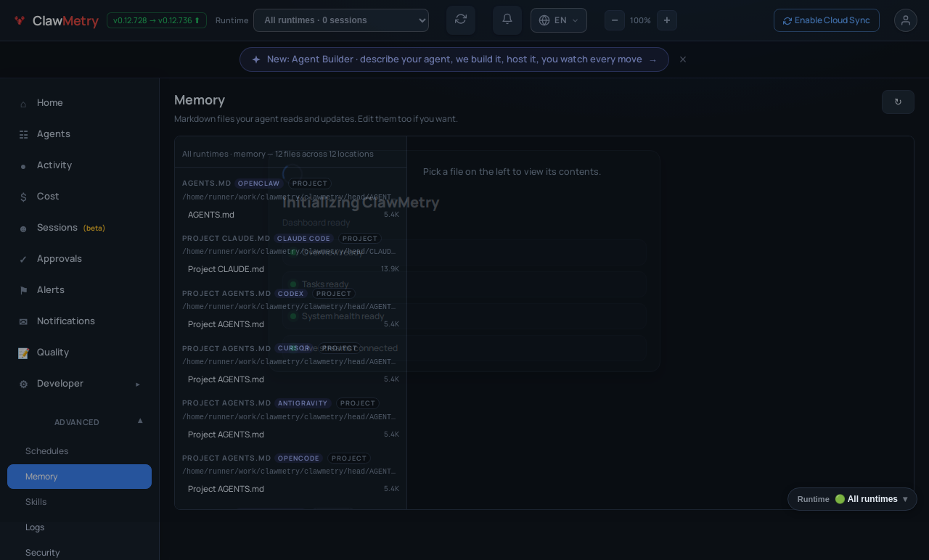The image size is (929, 560).
Task: Open Notifications via the envelope icon
Action: tap(23, 321)
